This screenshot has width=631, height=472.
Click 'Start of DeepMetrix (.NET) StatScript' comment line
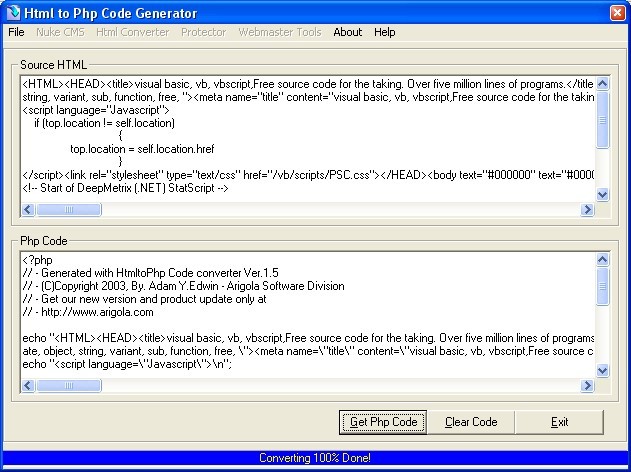tap(126, 188)
